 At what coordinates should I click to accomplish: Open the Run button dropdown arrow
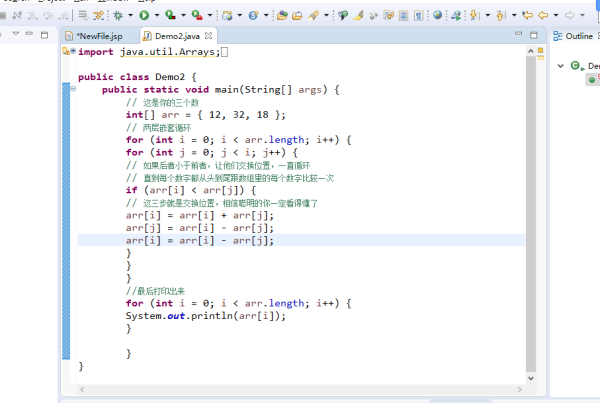[x=156, y=16]
